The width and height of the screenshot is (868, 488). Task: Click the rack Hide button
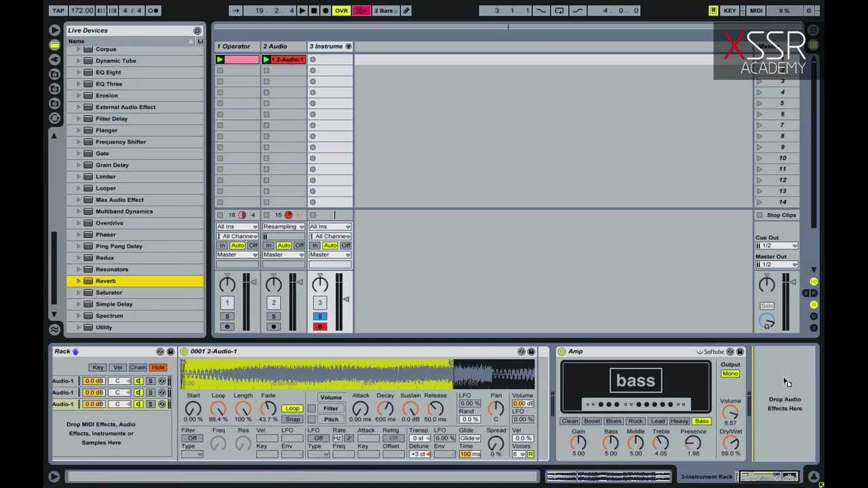click(x=158, y=367)
